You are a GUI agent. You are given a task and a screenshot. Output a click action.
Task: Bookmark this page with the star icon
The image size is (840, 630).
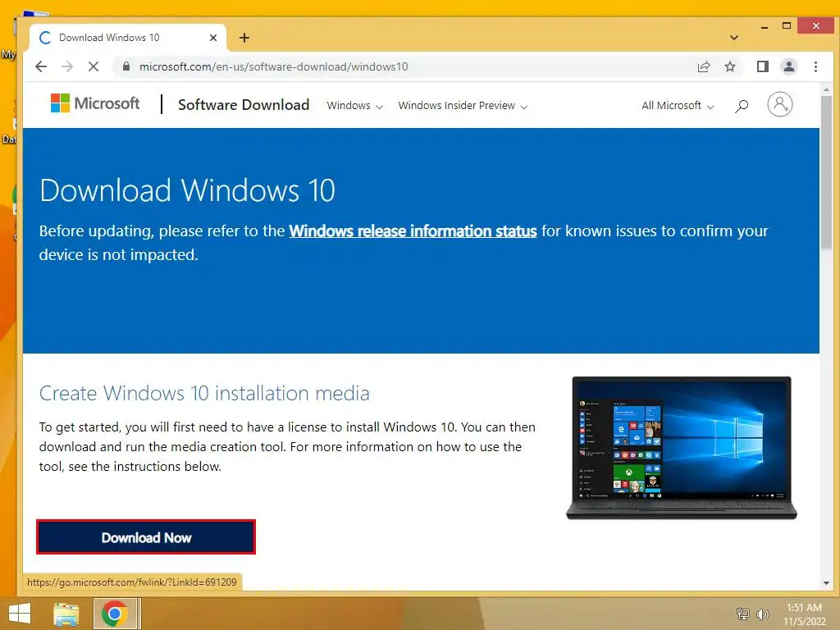[x=729, y=66]
